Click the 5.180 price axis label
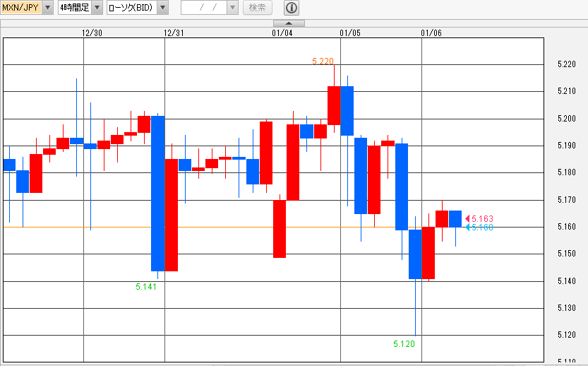The width and height of the screenshot is (588, 366). tap(567, 172)
